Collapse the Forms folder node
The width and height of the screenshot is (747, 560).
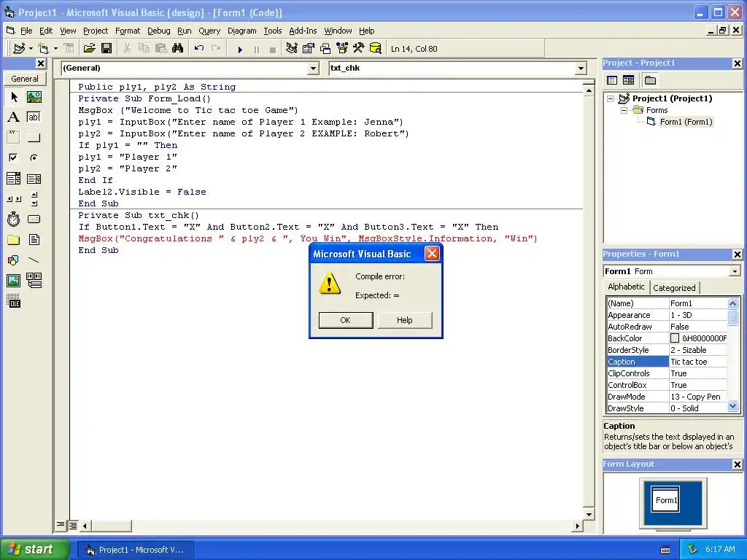tap(624, 110)
